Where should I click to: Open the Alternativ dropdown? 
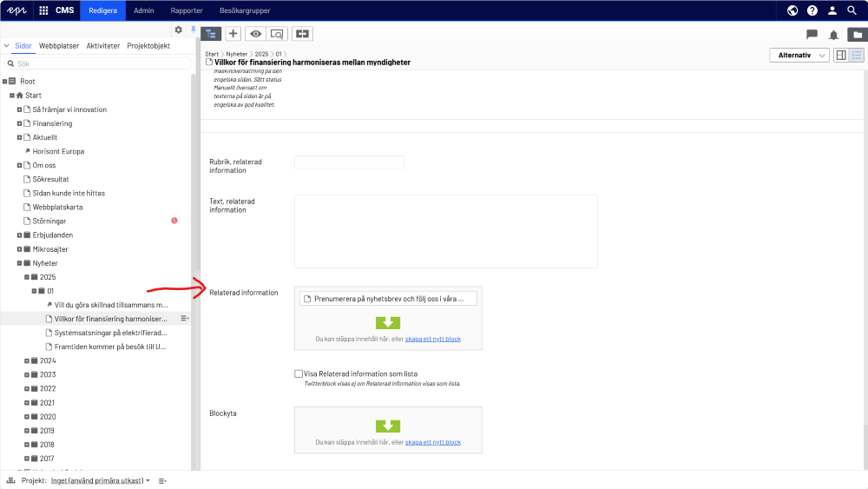(799, 56)
